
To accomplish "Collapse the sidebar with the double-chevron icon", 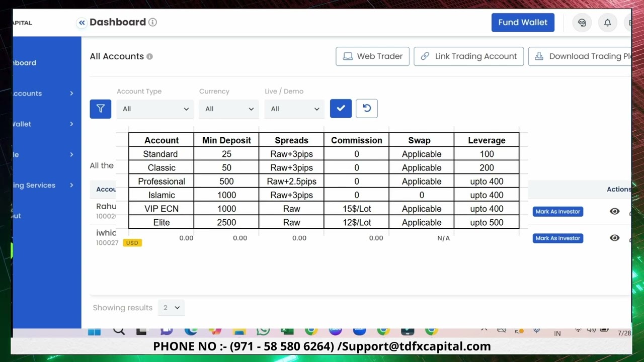I will pos(82,23).
